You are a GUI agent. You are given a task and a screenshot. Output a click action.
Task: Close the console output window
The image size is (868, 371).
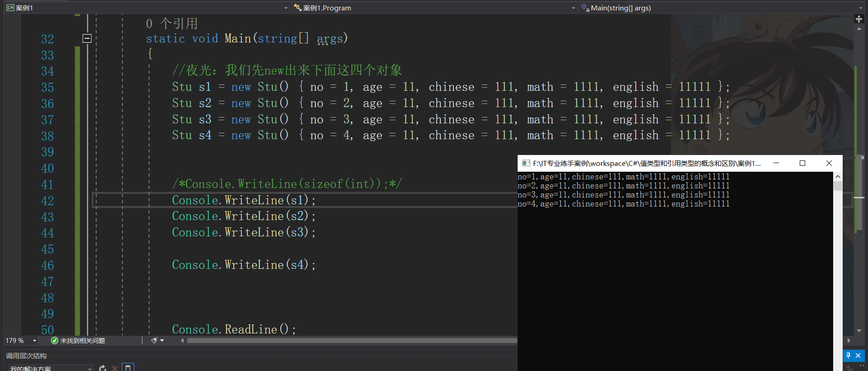829,163
